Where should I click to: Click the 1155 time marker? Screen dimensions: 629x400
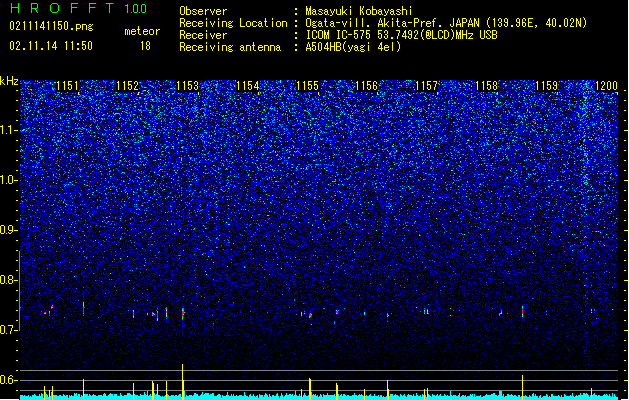click(307, 86)
